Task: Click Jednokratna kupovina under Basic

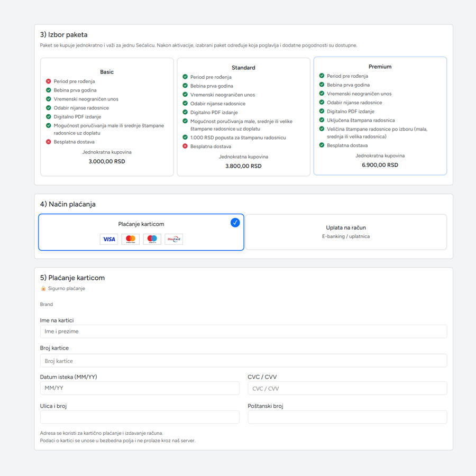Action: click(x=107, y=152)
